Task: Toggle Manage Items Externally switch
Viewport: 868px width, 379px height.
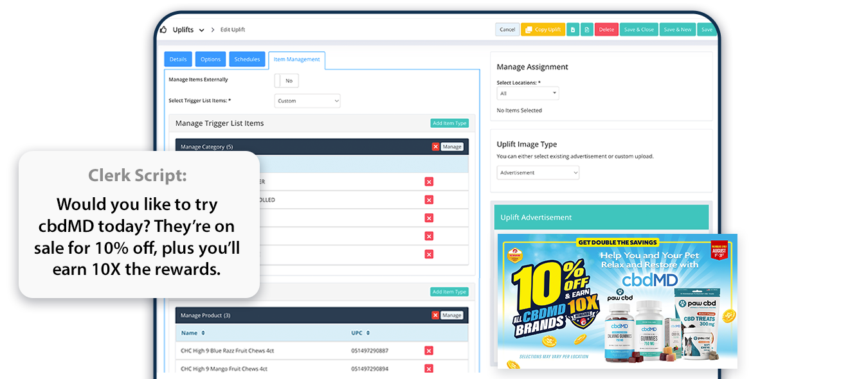Action: [287, 80]
